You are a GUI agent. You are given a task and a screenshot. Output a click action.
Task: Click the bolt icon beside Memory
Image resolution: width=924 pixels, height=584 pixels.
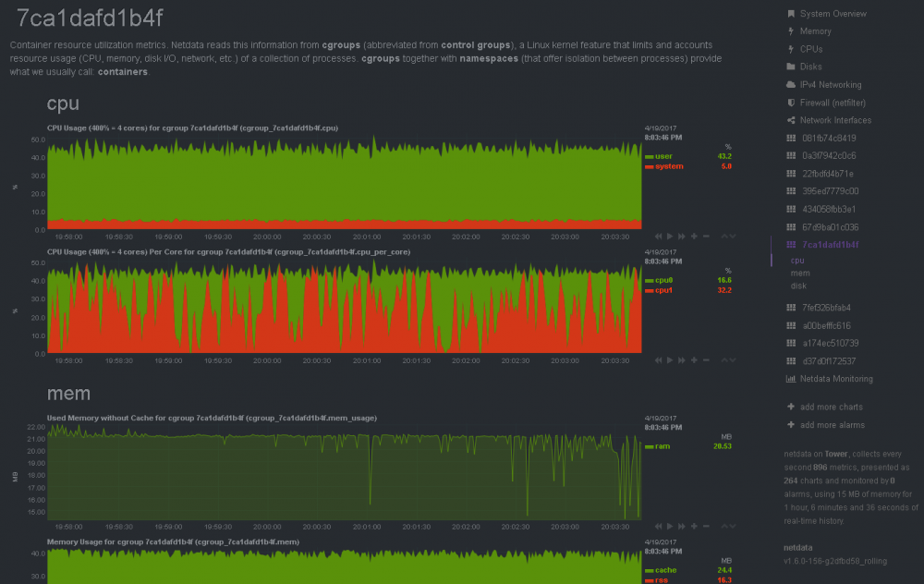pos(791,31)
